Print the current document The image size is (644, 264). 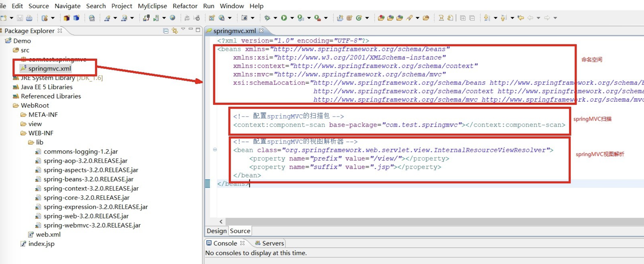[x=29, y=18]
